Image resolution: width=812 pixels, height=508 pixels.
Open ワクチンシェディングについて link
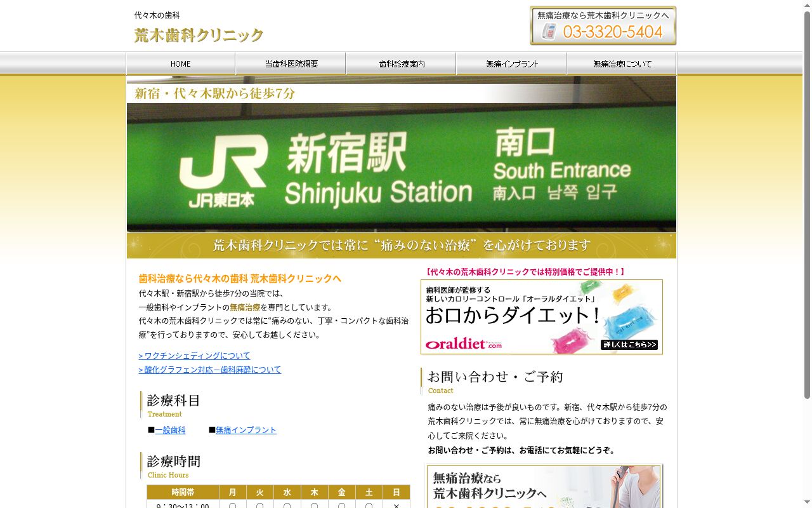pos(194,356)
